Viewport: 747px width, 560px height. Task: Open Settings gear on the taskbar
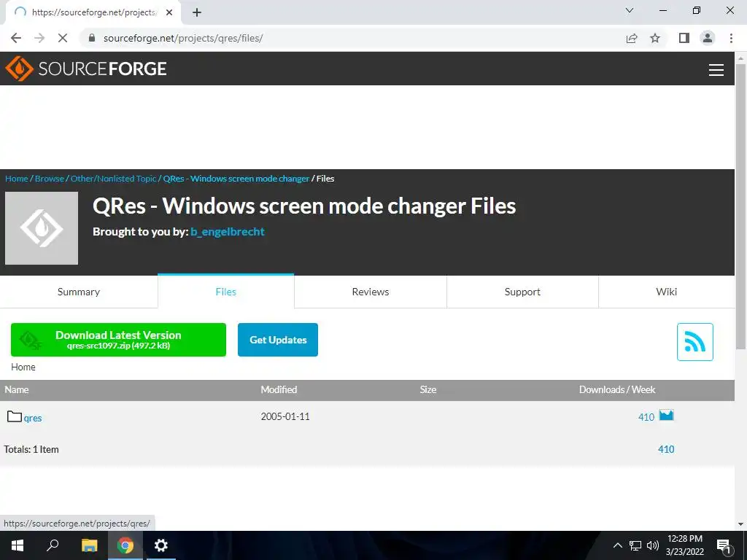[161, 545]
